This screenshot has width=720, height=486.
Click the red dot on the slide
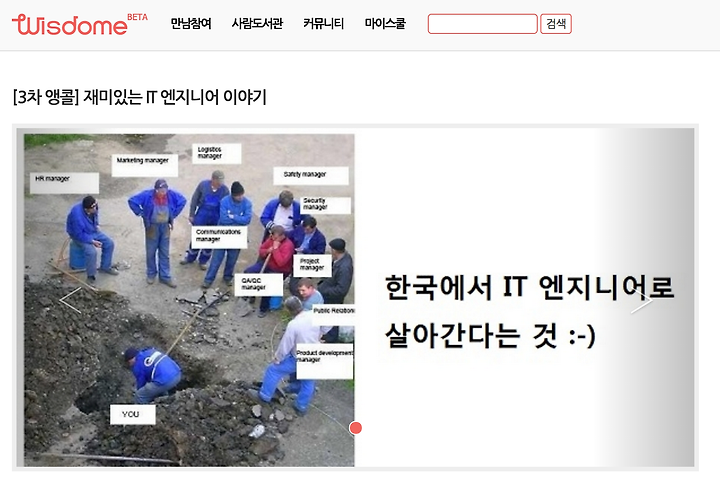[x=355, y=428]
